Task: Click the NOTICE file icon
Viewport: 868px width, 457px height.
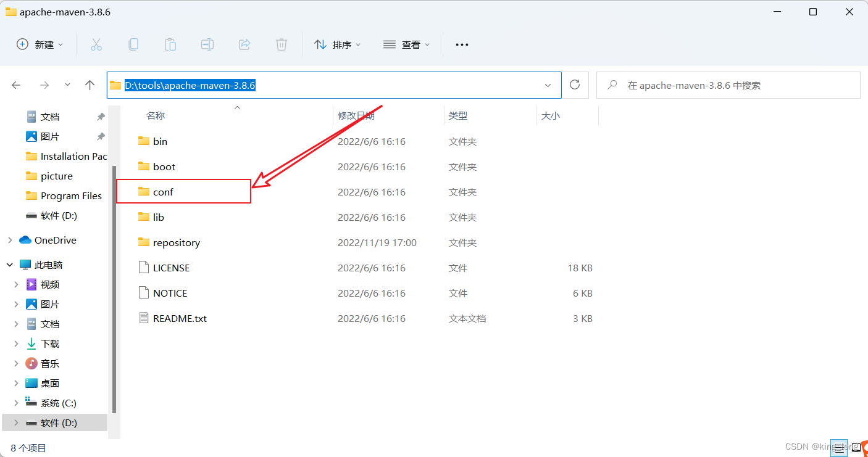Action: point(144,293)
